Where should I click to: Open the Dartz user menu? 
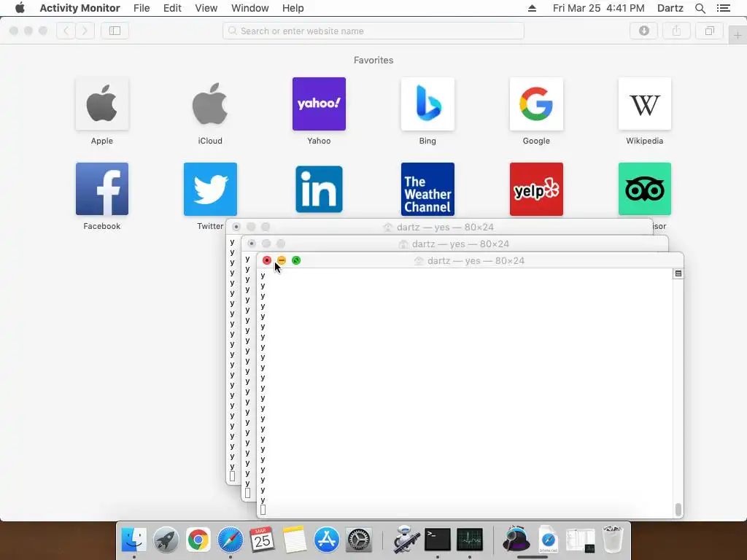tap(670, 8)
